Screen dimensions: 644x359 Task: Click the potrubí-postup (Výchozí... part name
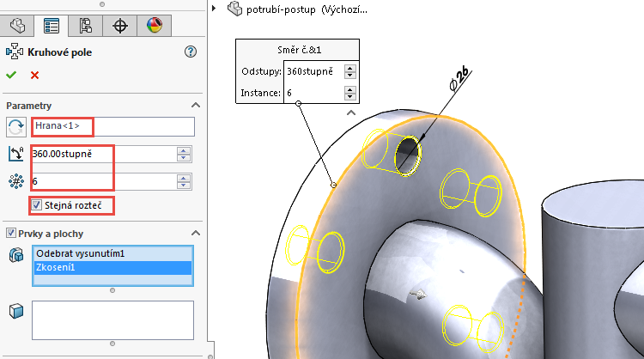307,9
